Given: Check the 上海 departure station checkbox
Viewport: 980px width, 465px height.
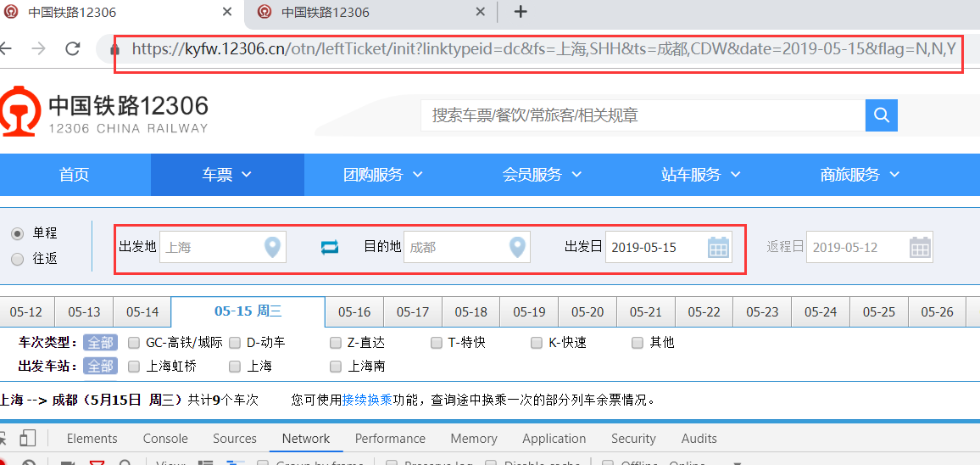Looking at the screenshot, I should pos(234,367).
